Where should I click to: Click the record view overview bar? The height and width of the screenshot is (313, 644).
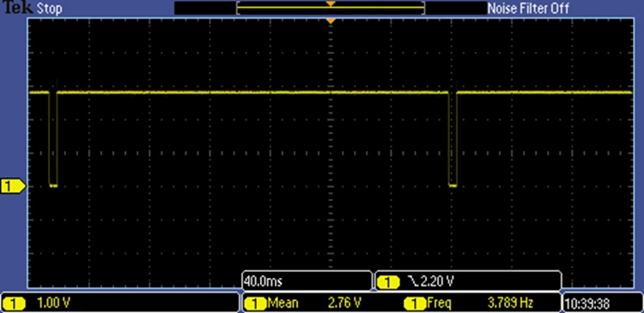pyautogui.click(x=331, y=8)
